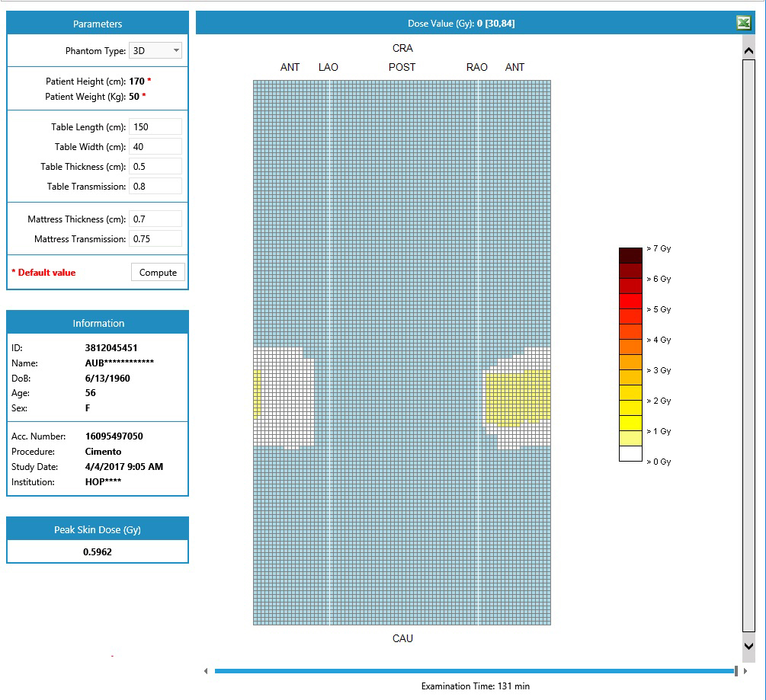Click the Excel export icon
766x700 pixels.
pos(743,24)
